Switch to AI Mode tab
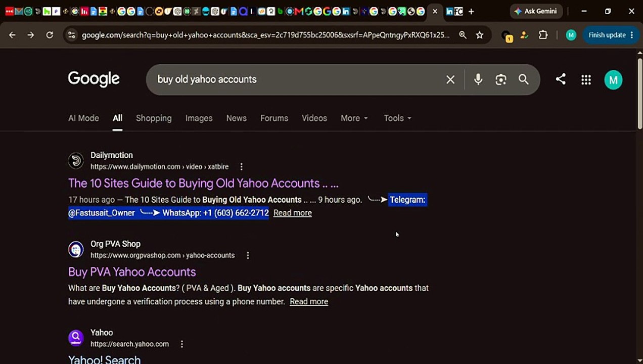Screen dimensions: 643x364 tap(83, 118)
